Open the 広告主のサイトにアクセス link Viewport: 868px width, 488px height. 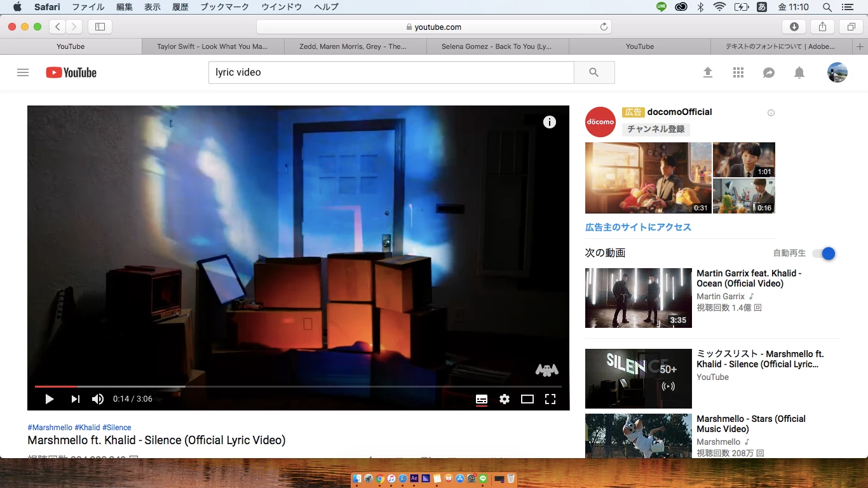(x=638, y=227)
